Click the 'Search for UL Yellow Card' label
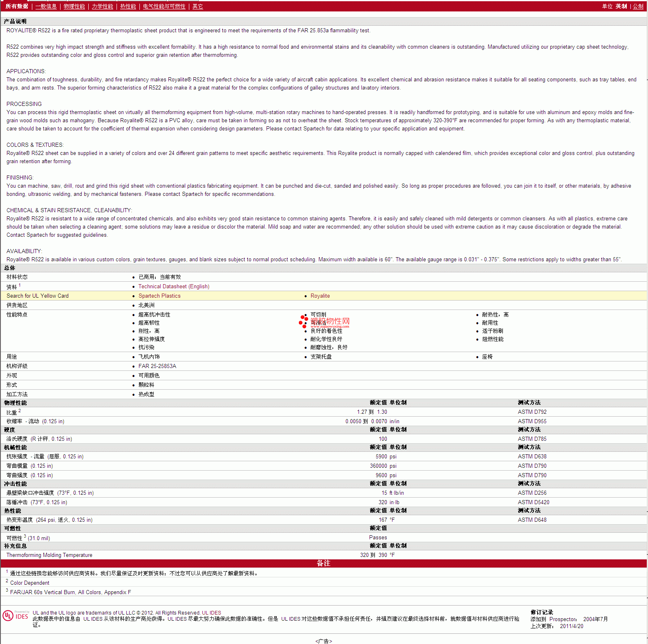This screenshot has height=644, width=648. [38, 296]
